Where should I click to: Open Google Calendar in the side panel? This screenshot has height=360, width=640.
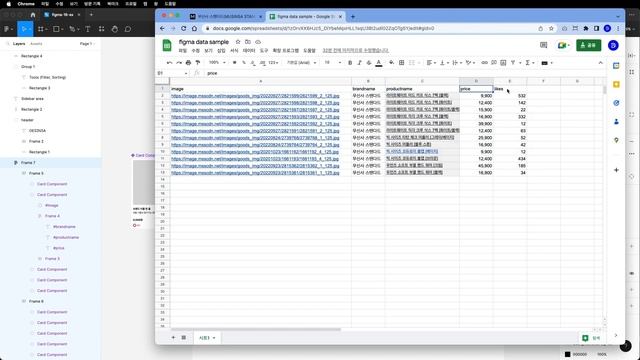pos(616,66)
